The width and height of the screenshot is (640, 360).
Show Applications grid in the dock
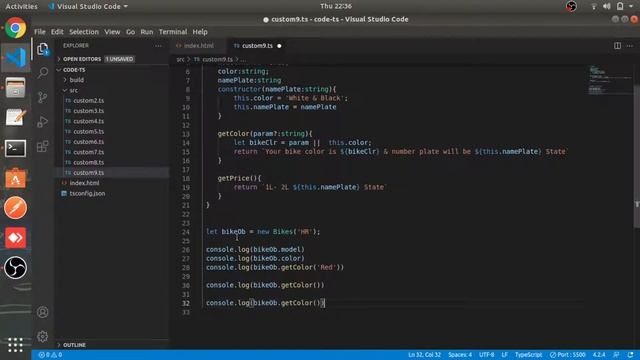point(16,345)
